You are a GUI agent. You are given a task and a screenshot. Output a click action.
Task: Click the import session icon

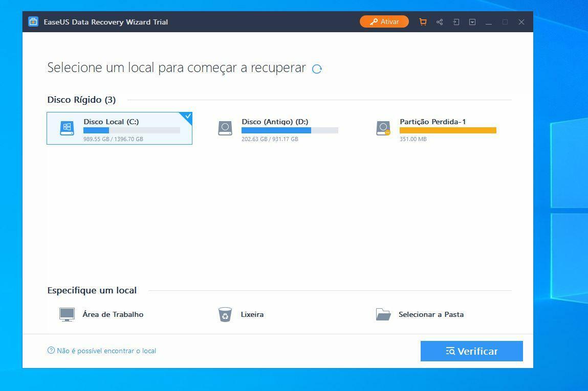pyautogui.click(x=456, y=22)
